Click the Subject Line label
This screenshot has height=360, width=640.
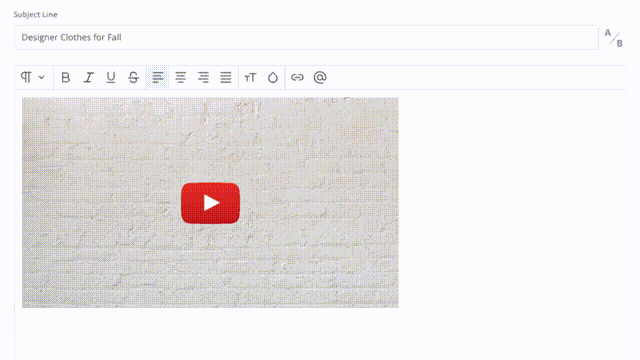pyautogui.click(x=36, y=15)
